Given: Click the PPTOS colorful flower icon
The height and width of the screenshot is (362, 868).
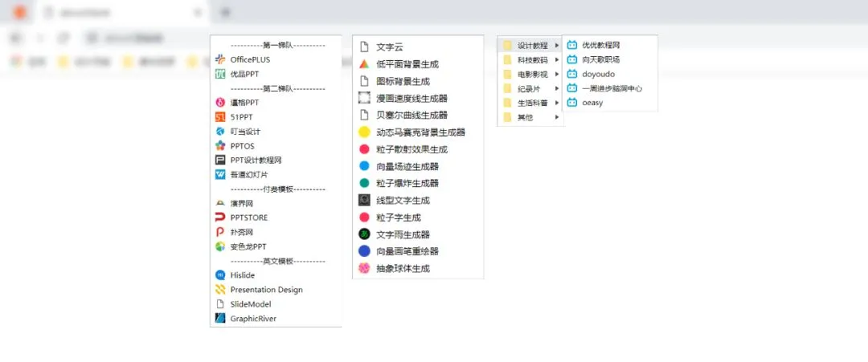Looking at the screenshot, I should coord(219,146).
